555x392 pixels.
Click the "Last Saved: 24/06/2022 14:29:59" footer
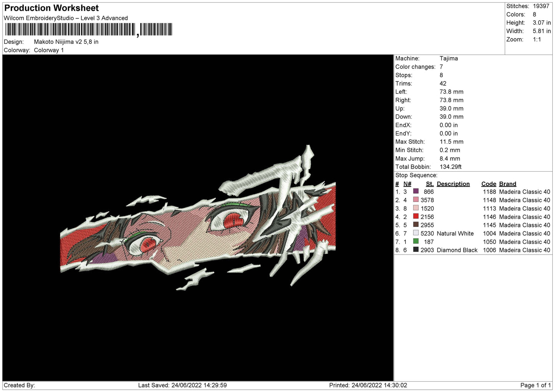182,385
